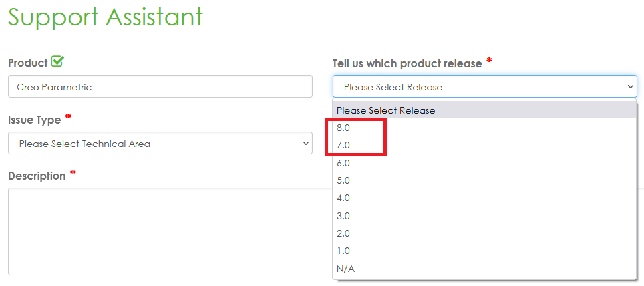Screen dimensions: 644x286
Task: Choose release 4.0 option
Action: click(x=344, y=198)
